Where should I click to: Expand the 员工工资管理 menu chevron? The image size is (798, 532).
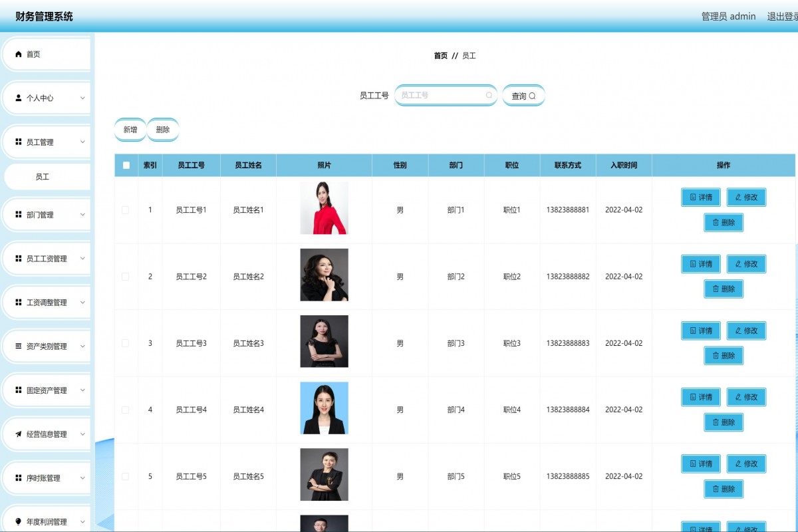click(x=82, y=259)
